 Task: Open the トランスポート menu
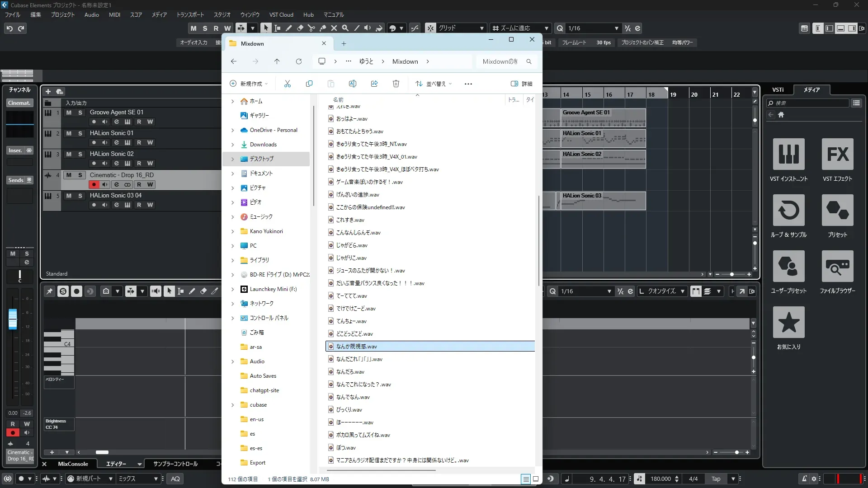coord(190,14)
